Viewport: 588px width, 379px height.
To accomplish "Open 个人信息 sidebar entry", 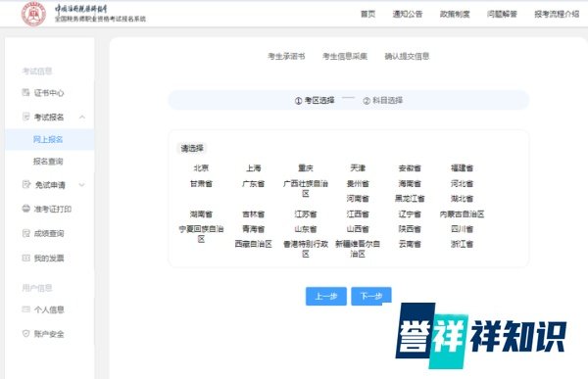I will click(49, 309).
